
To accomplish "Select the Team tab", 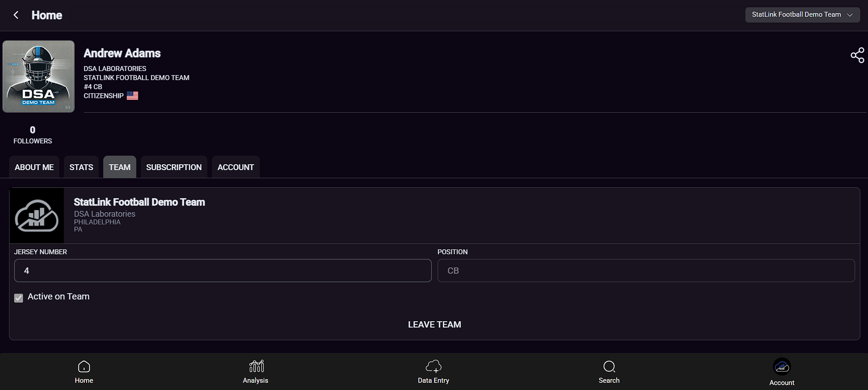I will pyautogui.click(x=120, y=167).
